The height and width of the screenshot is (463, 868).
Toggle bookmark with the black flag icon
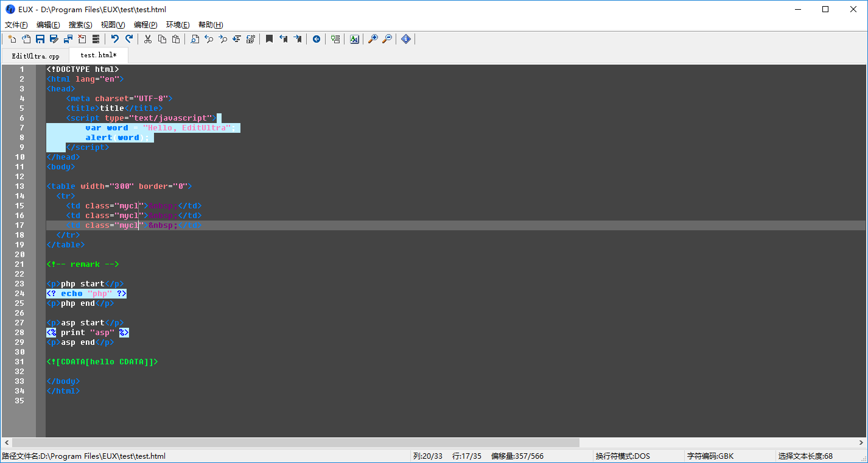(270, 39)
